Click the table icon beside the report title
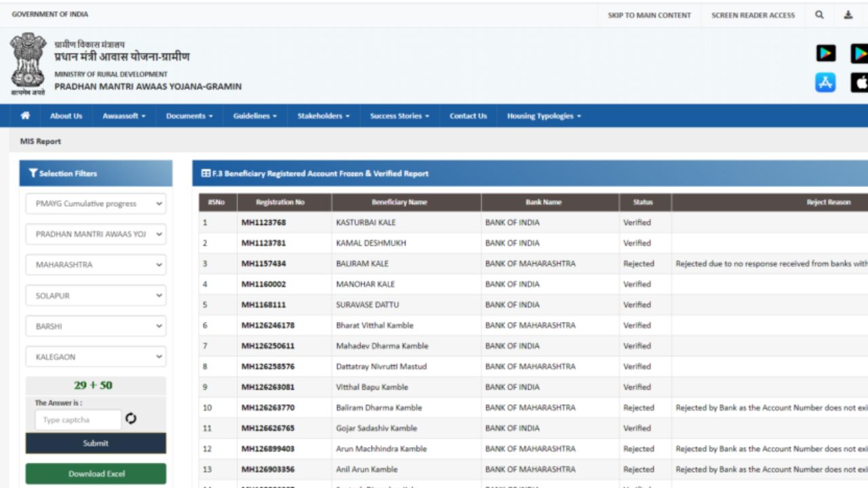Screen dimensions: 868x488 coord(205,173)
